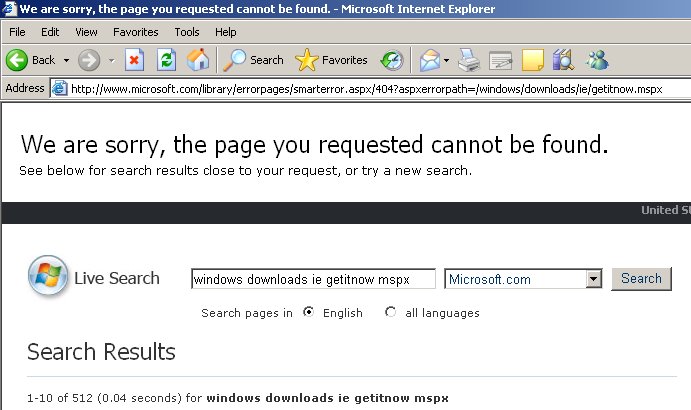This screenshot has width=691, height=410.
Task: Open the Favorites menu
Action: coord(136,32)
